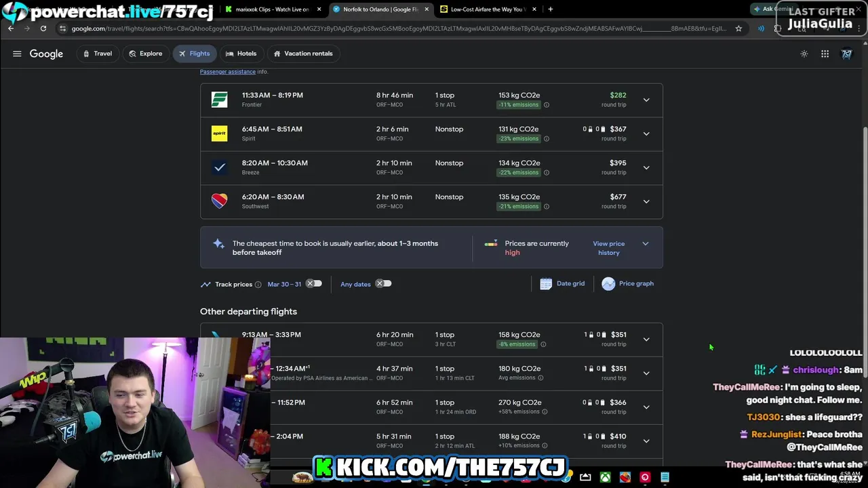The width and height of the screenshot is (868, 488).
Task: Click the address bar URL
Action: (x=399, y=28)
